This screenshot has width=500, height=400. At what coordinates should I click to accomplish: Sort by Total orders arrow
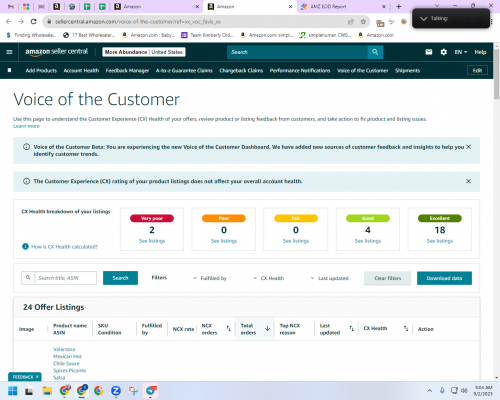[x=267, y=329]
